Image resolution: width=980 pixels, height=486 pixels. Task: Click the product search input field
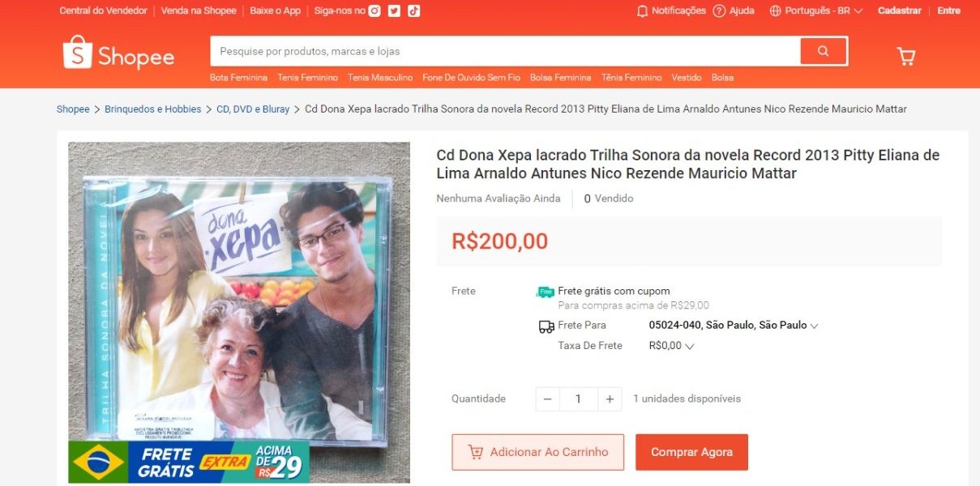pyautogui.click(x=505, y=51)
